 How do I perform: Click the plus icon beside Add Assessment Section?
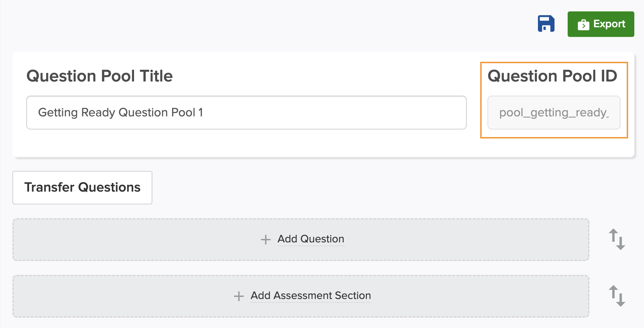click(239, 296)
